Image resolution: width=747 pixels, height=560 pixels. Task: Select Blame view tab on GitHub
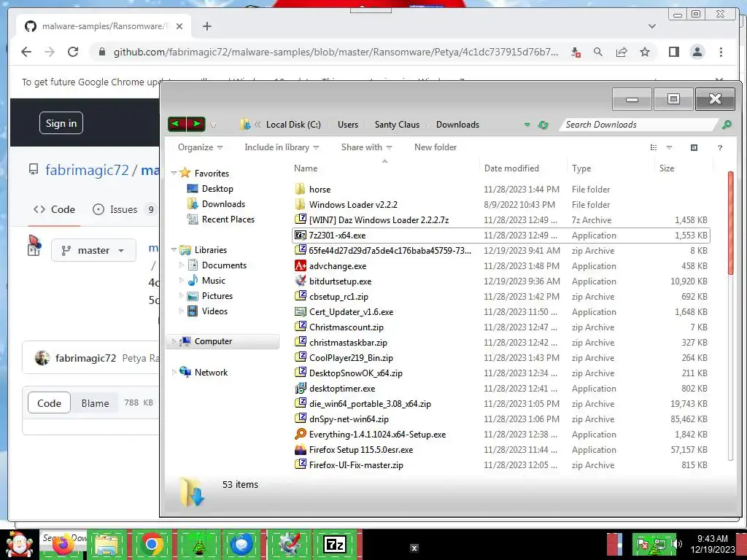tap(96, 402)
